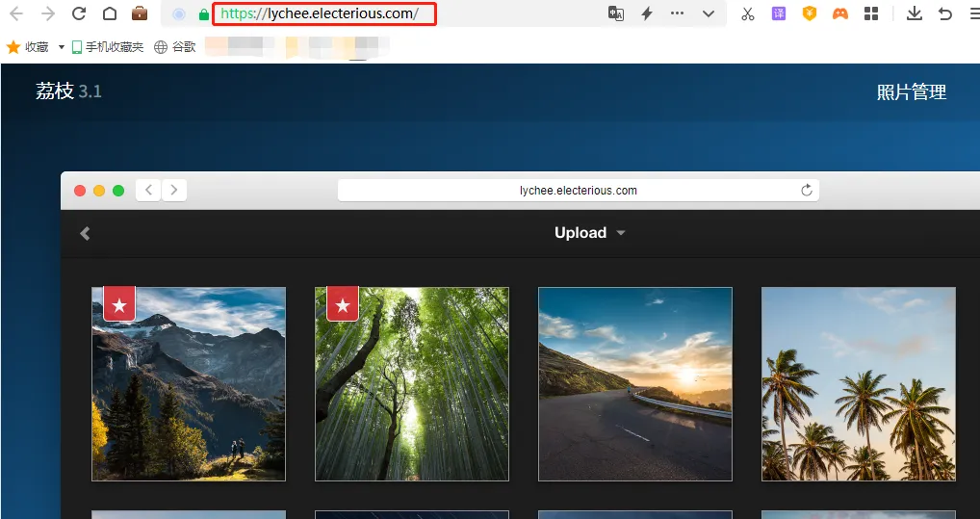Open the downloads arrow icon
The image size is (980, 519).
pos(915,13)
